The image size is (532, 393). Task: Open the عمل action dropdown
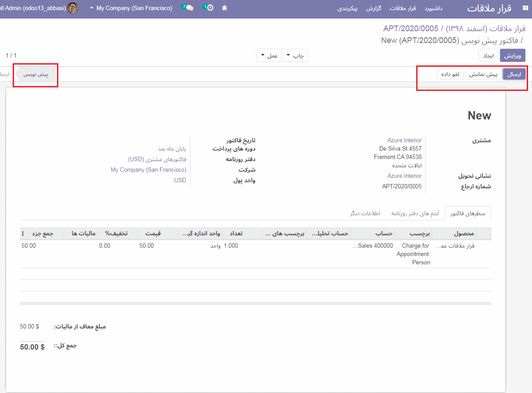tap(269, 56)
